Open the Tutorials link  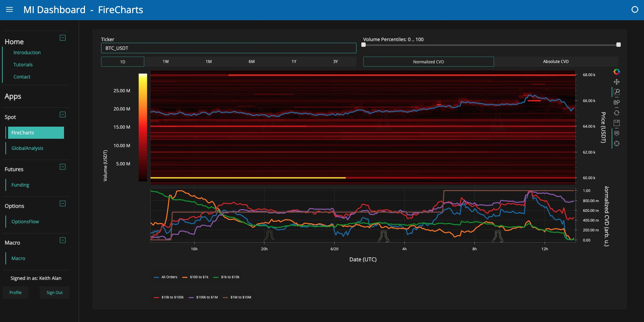coord(23,65)
